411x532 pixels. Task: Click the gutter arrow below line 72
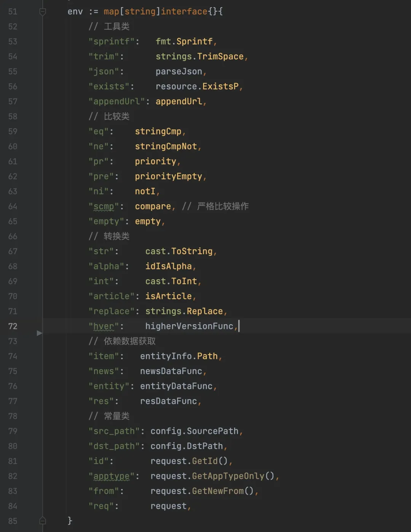[x=39, y=333]
